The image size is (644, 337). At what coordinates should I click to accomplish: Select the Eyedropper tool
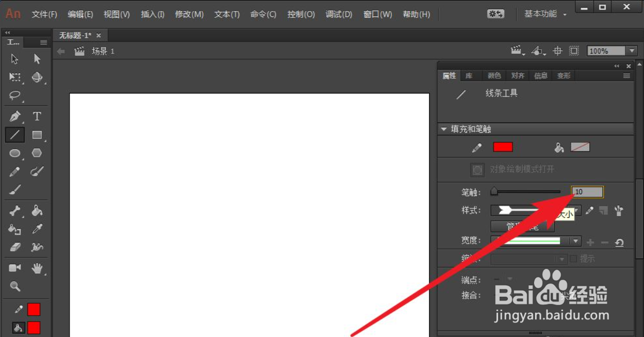click(37, 229)
